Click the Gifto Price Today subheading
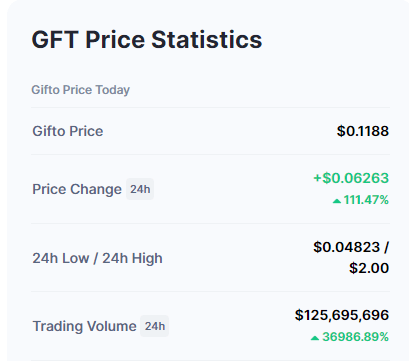 (80, 90)
